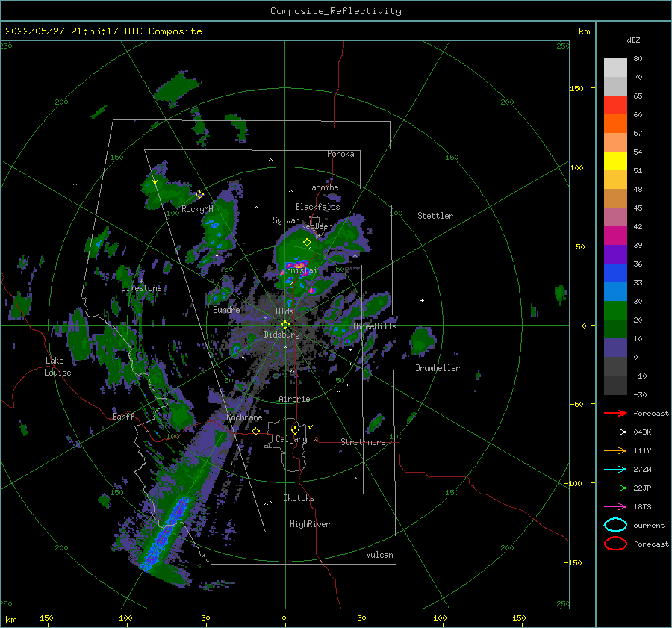Click the -30 value in the dBZ legend

tap(640, 394)
